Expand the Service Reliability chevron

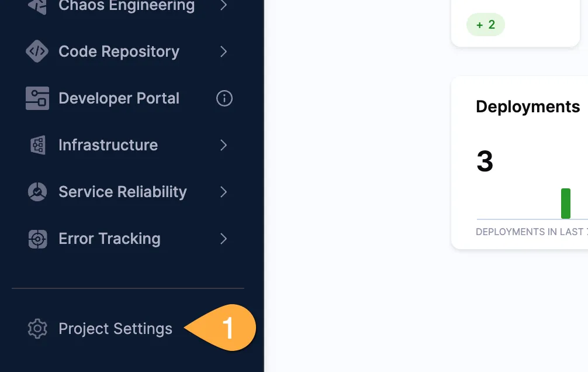coord(223,192)
